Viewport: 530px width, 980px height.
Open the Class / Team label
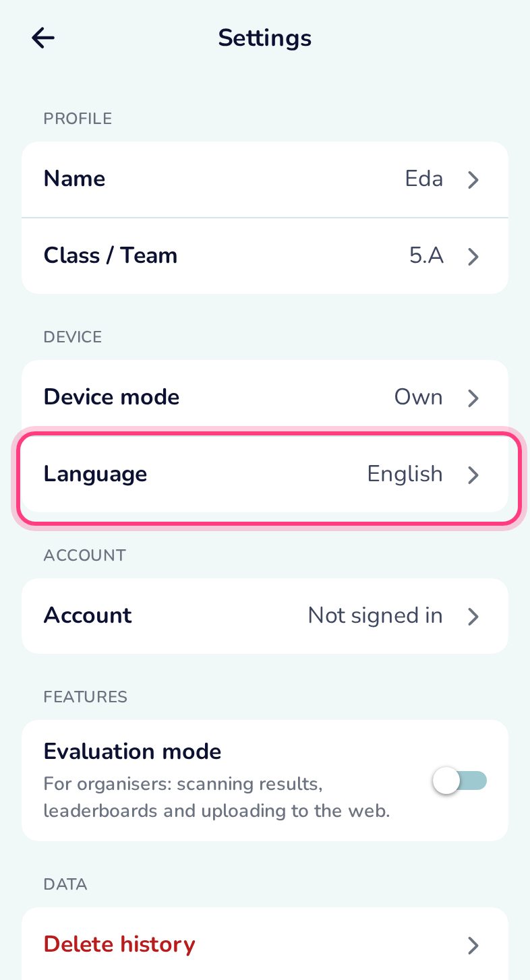[x=111, y=255]
